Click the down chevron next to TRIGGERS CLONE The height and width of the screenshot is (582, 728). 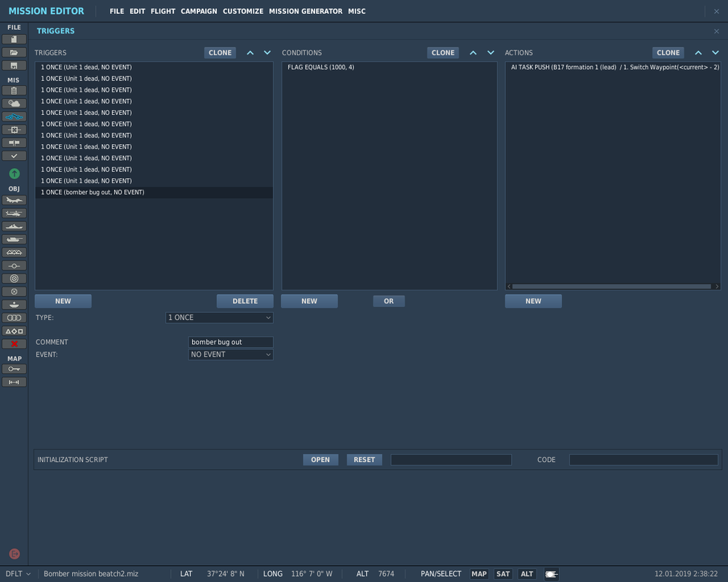(266, 52)
